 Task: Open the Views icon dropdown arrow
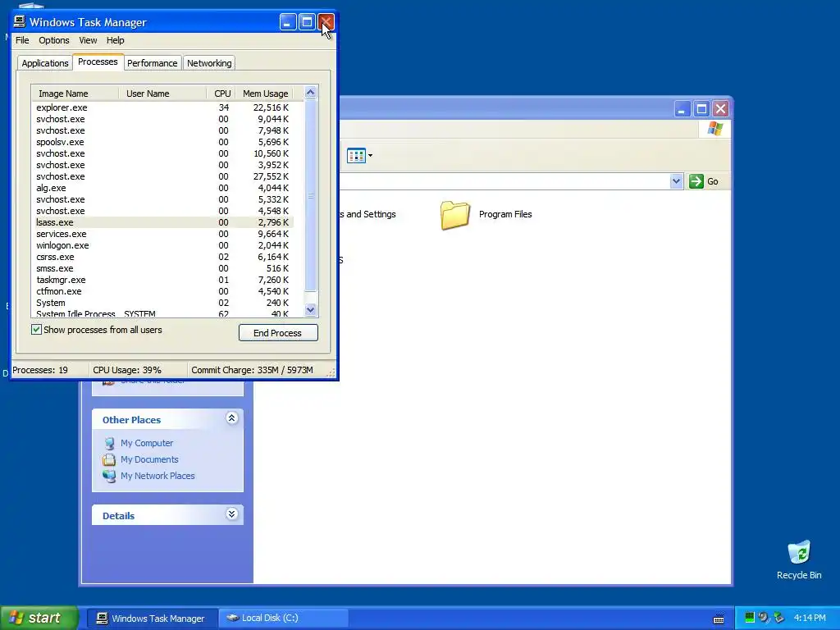point(370,155)
